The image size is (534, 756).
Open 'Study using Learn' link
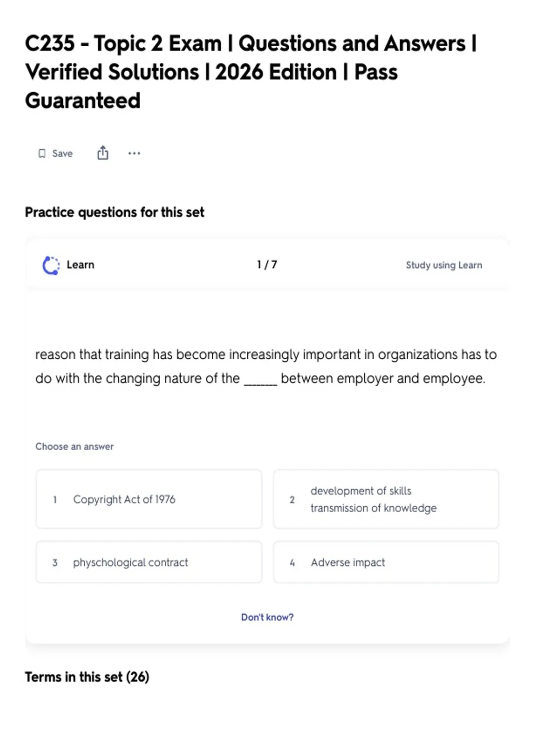[x=444, y=265]
